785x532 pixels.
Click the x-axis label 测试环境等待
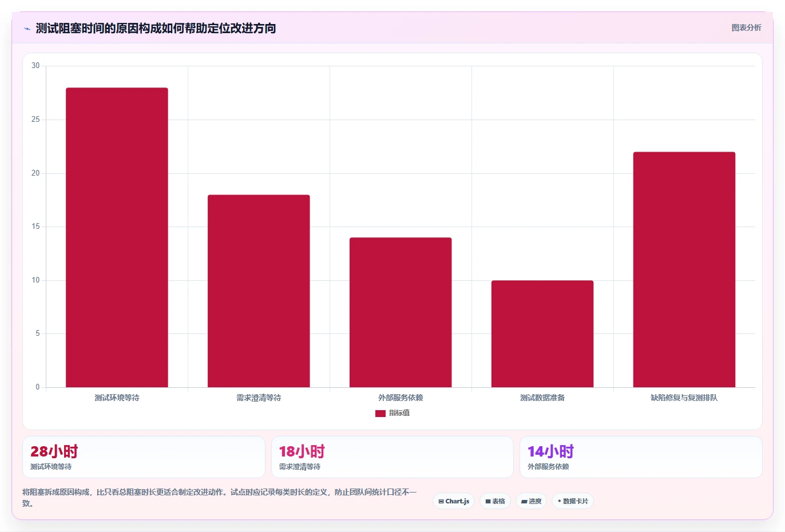[x=117, y=398]
